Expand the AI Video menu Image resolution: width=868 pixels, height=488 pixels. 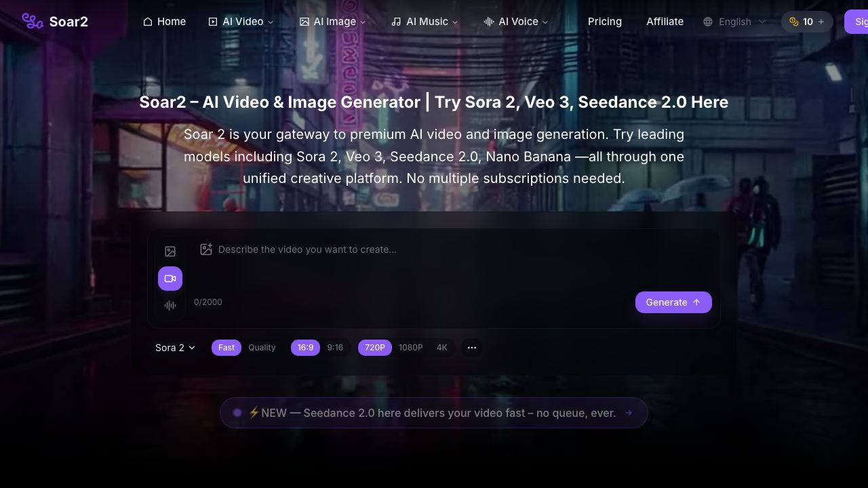(241, 22)
